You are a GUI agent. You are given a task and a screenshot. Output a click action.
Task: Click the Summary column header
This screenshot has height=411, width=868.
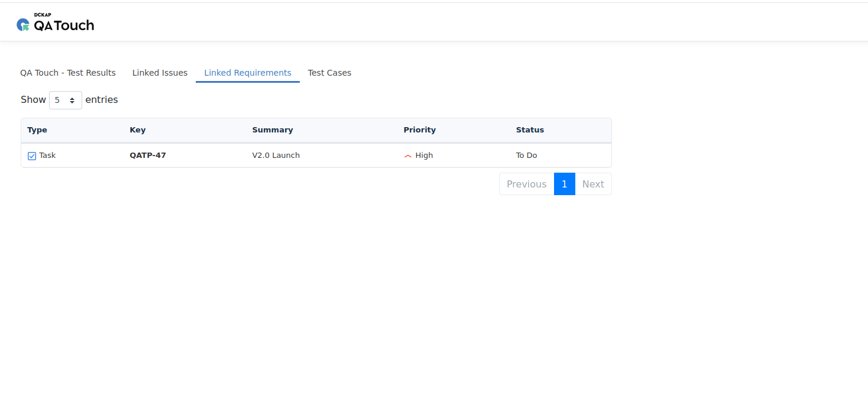(x=273, y=130)
